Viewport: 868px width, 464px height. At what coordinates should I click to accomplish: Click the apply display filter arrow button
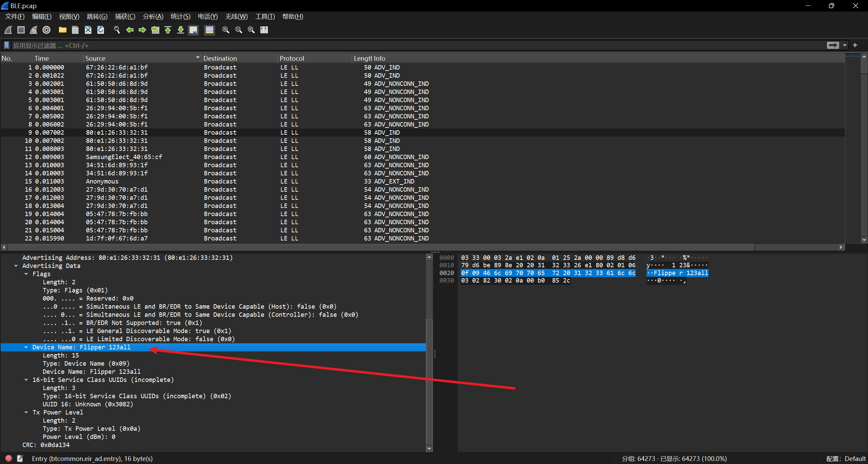[x=833, y=45]
